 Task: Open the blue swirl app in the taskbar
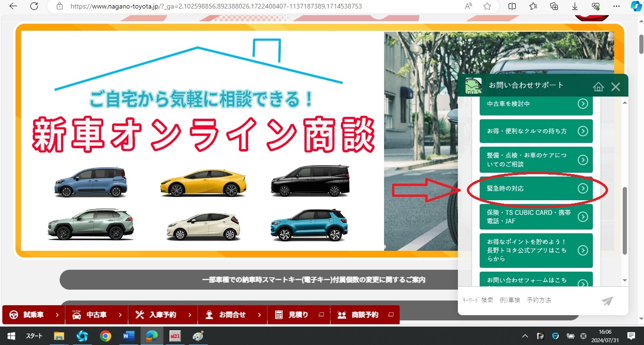[82, 336]
